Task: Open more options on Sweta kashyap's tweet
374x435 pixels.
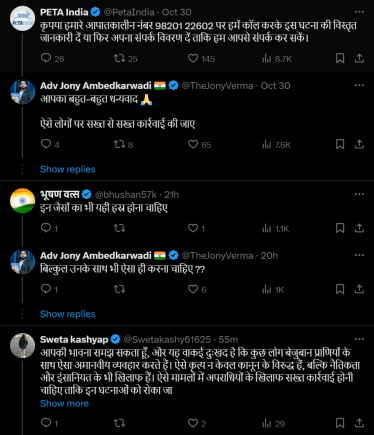Action: point(359,339)
